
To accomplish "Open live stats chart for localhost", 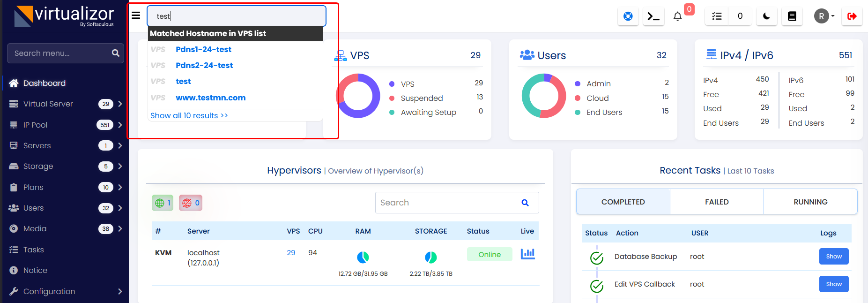I will (x=527, y=254).
